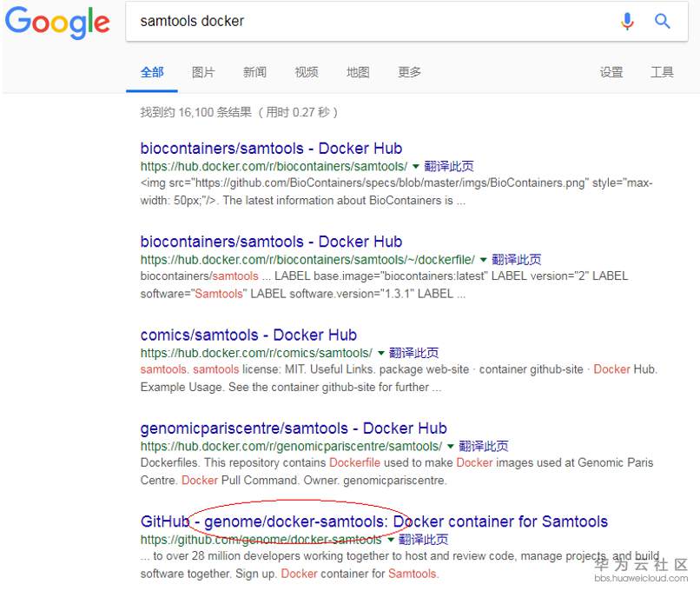Switch to the 新闻 tab
This screenshot has height=591, width=700.
[254, 72]
